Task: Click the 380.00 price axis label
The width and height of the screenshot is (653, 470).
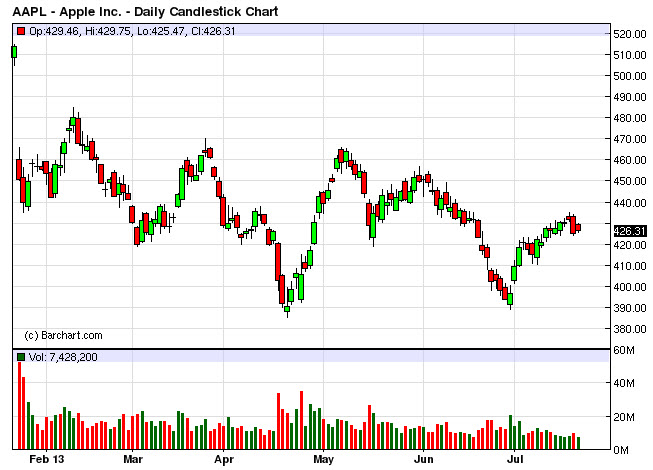Action: 630,329
